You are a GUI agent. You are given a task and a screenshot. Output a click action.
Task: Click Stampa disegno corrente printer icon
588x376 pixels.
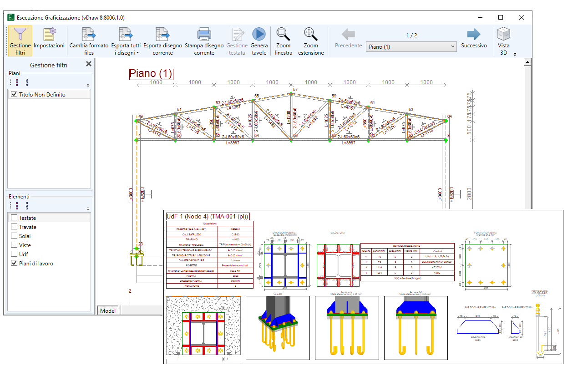click(204, 34)
